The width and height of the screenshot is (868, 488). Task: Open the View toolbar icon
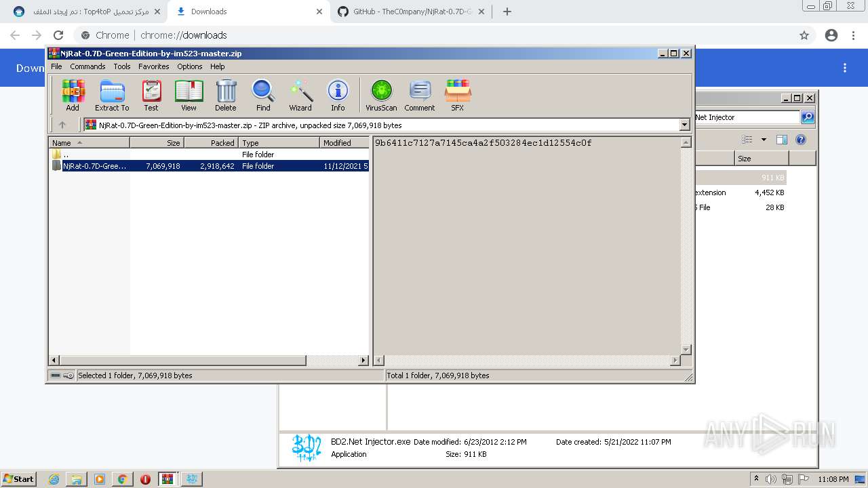pyautogui.click(x=189, y=96)
